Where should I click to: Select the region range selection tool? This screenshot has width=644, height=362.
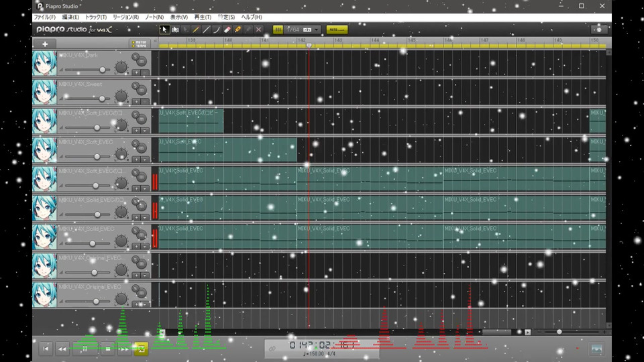175,29
